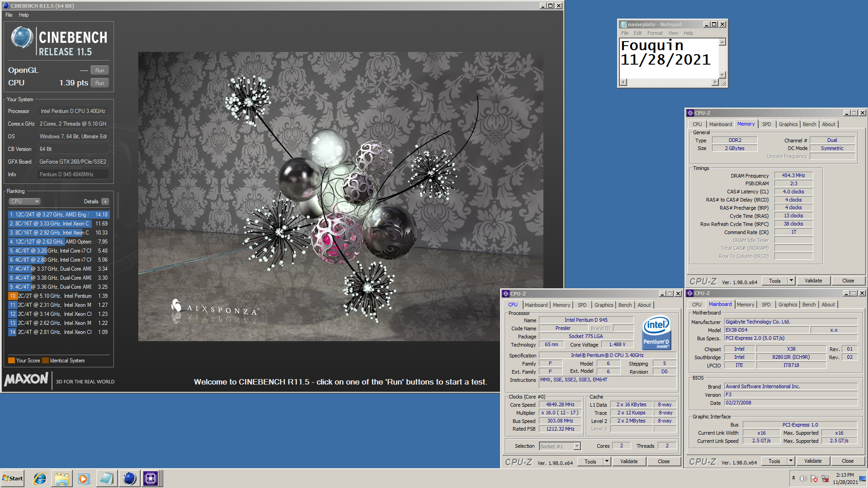Click CPU tab CPU-Z window title icon
The height and width of the screenshot is (488, 868).
click(x=506, y=294)
